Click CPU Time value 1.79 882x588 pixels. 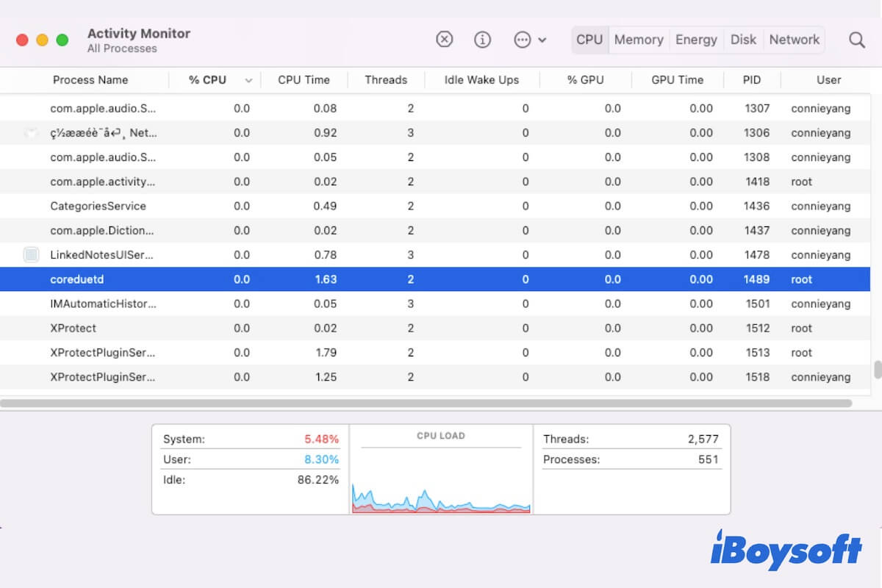pyautogui.click(x=325, y=353)
